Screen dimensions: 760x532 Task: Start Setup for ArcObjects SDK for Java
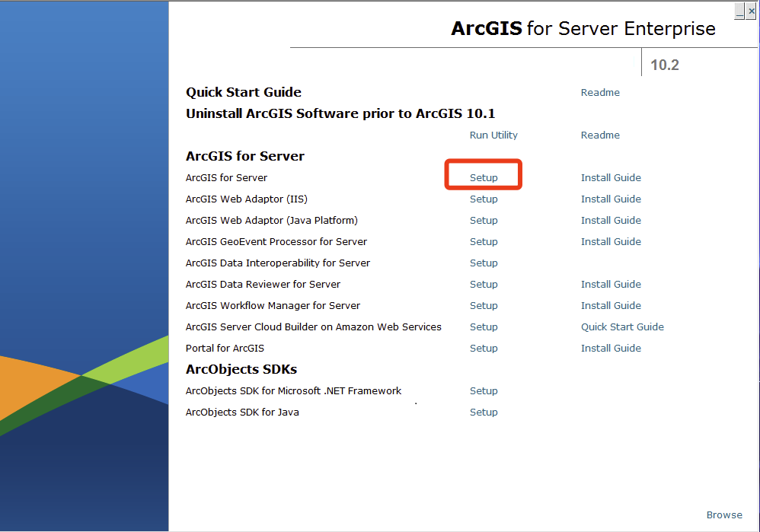click(484, 413)
